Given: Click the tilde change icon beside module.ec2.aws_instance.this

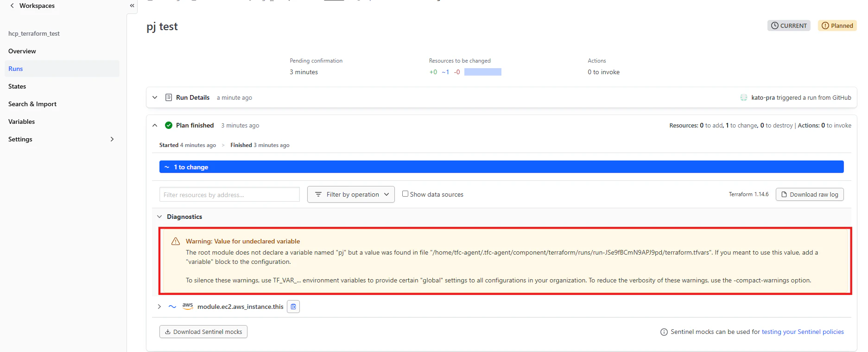Looking at the screenshot, I should 172,307.
